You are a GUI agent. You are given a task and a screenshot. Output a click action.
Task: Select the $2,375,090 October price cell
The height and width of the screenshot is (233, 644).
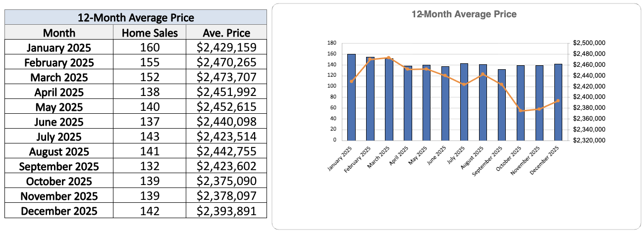[226, 181]
